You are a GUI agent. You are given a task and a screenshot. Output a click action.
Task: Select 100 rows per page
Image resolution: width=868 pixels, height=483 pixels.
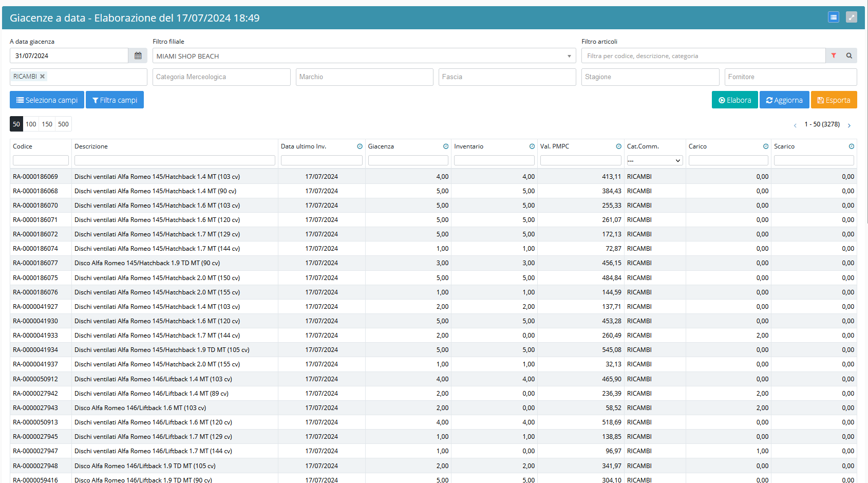[x=31, y=124]
